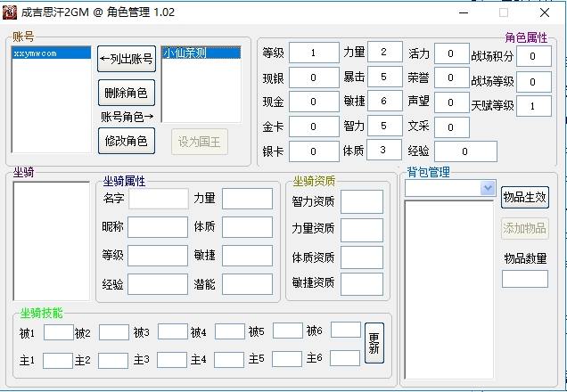Close the 角色管理 window
The width and height of the screenshot is (567, 392).
(545, 12)
